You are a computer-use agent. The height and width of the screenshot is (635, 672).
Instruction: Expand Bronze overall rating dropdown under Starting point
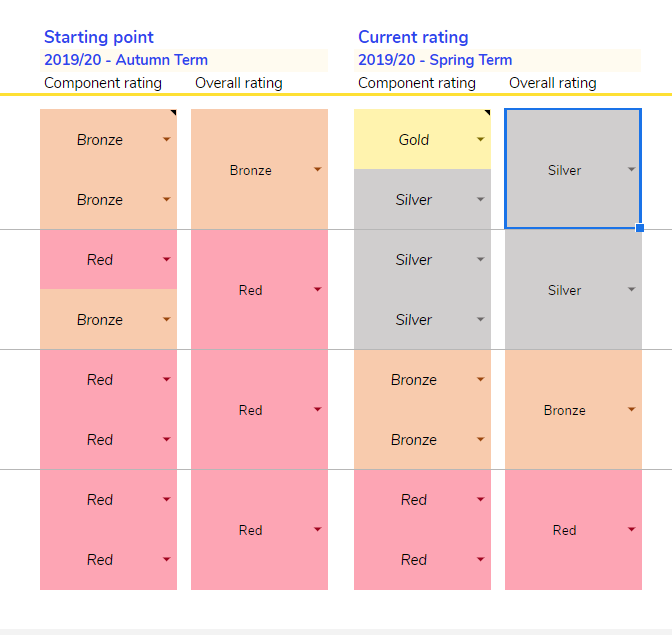(x=318, y=170)
